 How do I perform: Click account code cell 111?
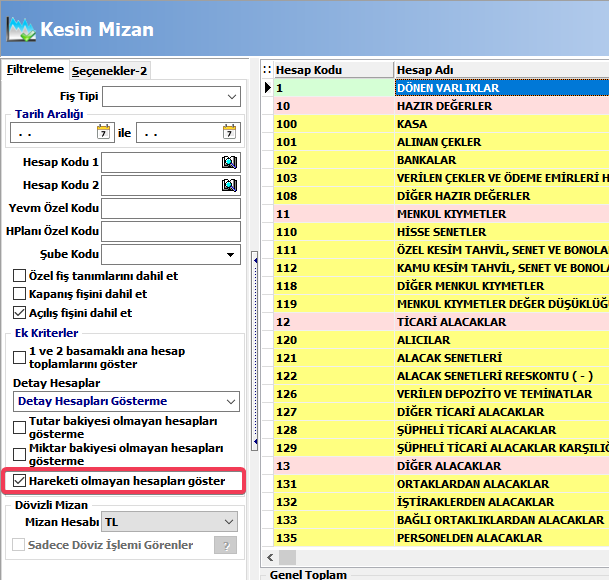coord(334,250)
